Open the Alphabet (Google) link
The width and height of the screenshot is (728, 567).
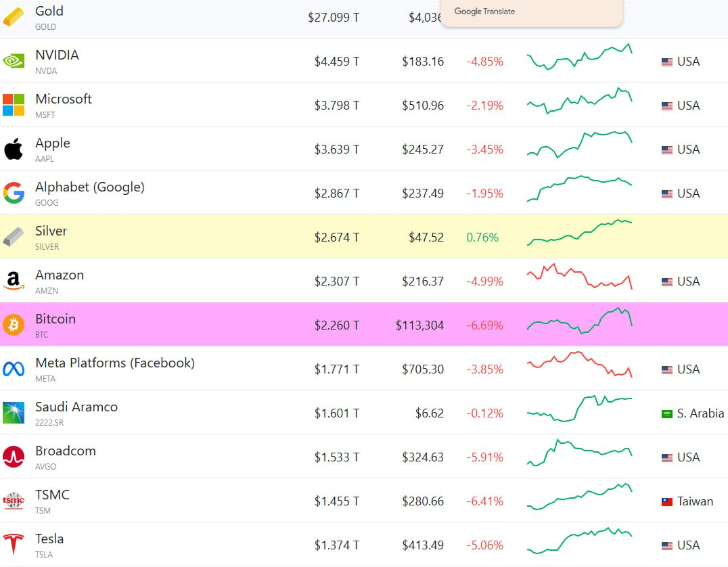[x=89, y=187]
